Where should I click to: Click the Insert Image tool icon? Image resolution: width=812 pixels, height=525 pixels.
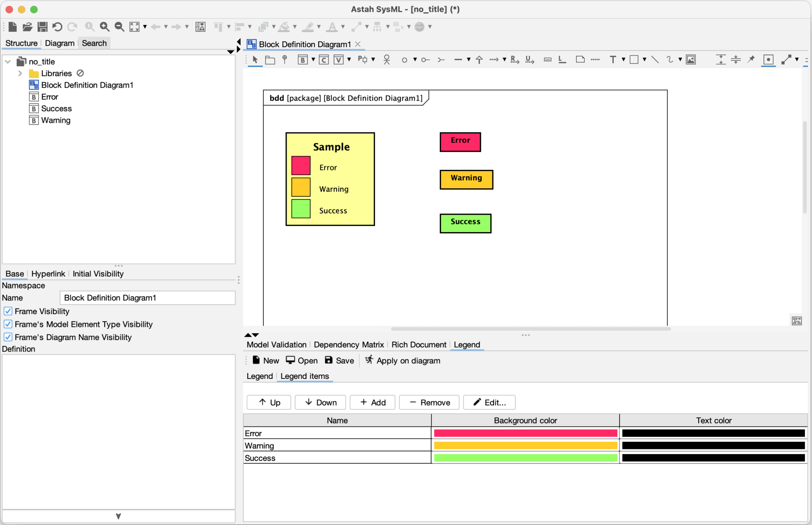[x=691, y=60]
